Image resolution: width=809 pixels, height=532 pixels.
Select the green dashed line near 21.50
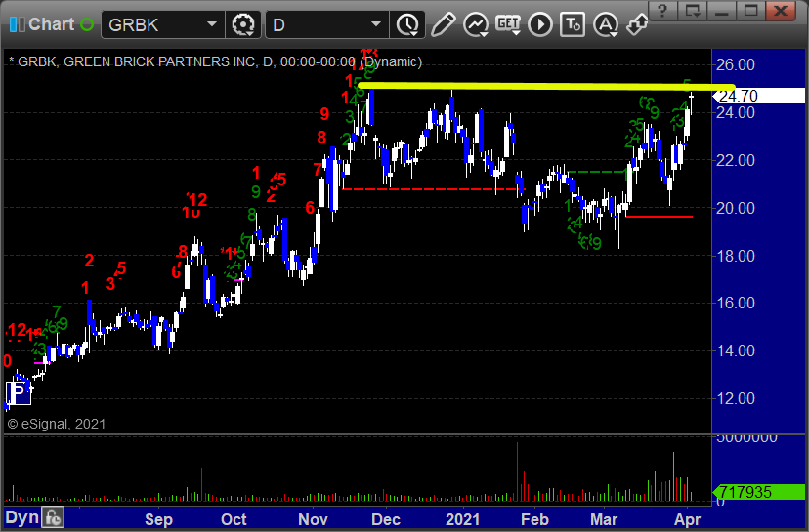pos(597,172)
